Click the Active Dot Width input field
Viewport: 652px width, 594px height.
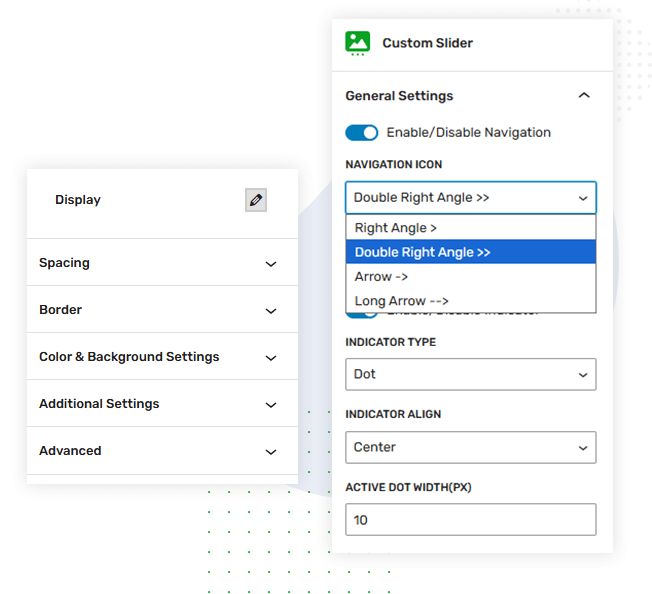(x=470, y=520)
